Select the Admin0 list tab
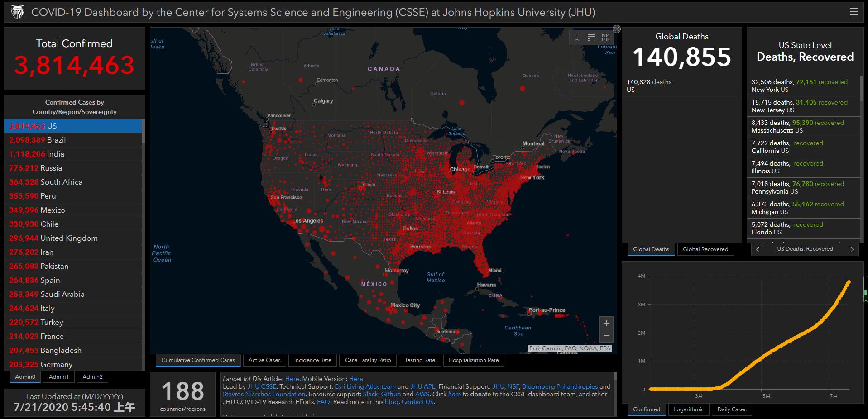 click(x=25, y=377)
